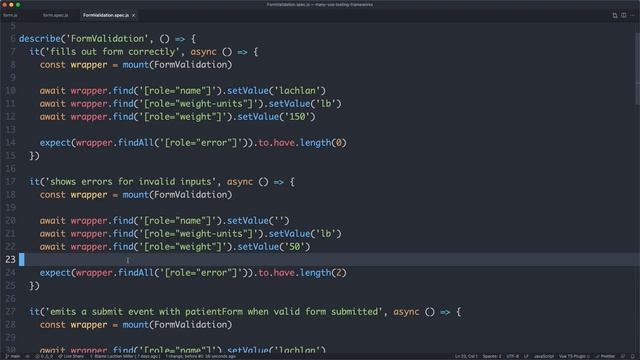Click the Prettier status bar item
The width and height of the screenshot is (640, 360).
(x=605, y=356)
